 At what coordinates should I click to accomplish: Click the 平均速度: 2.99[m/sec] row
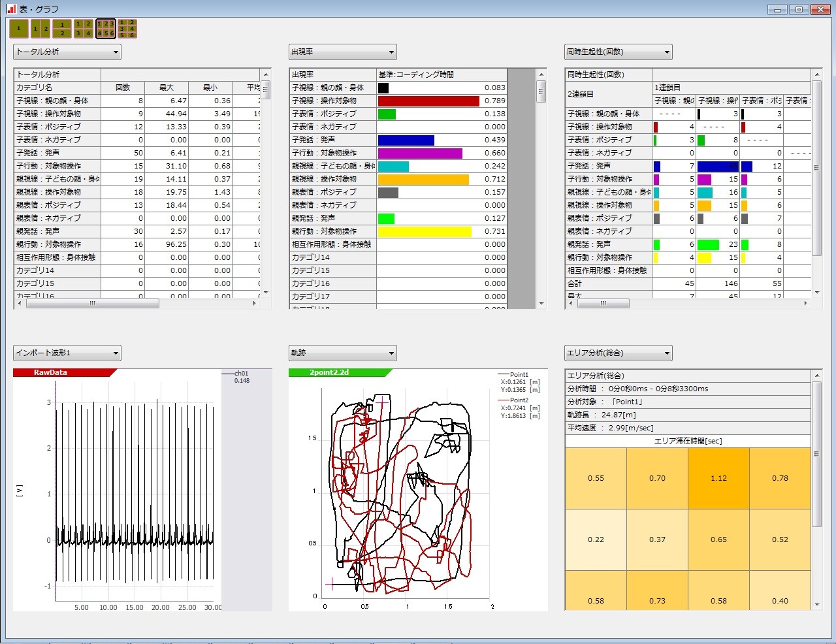688,428
